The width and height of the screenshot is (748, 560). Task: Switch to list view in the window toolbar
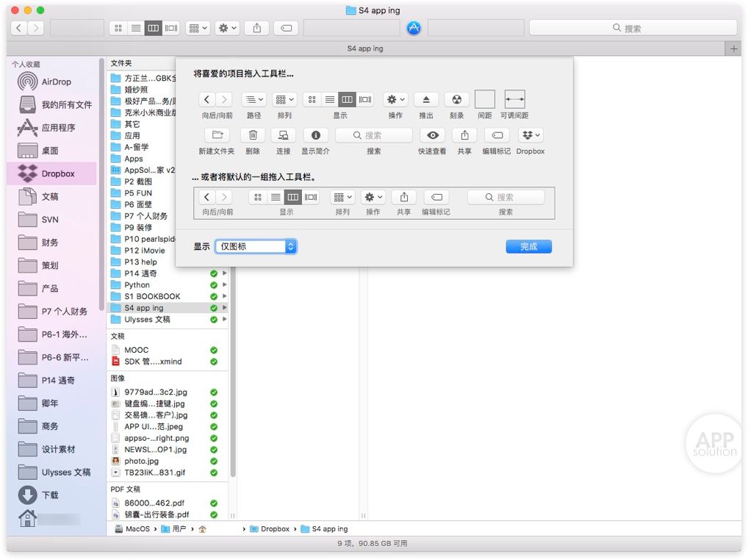(x=136, y=28)
